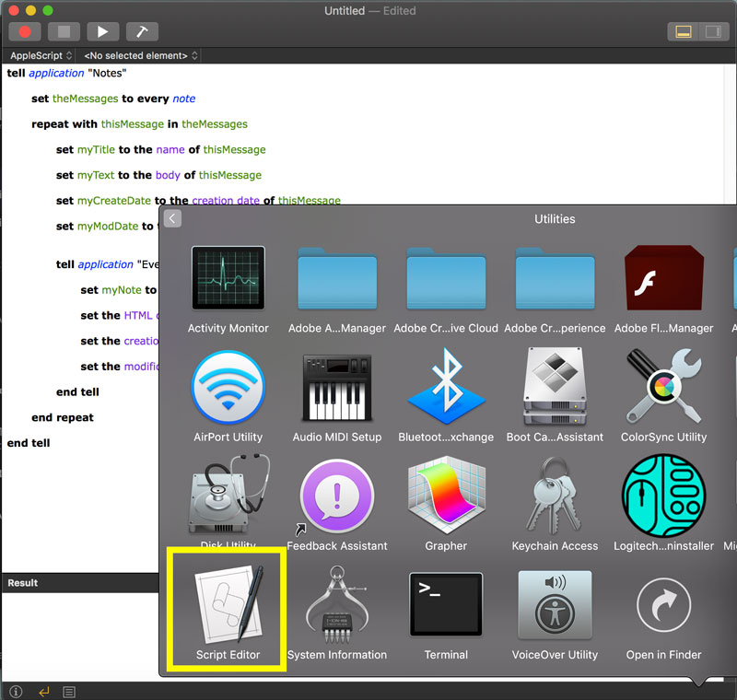Go back from the Utilities folder
Viewport: 737px width, 700px height.
coord(172,218)
